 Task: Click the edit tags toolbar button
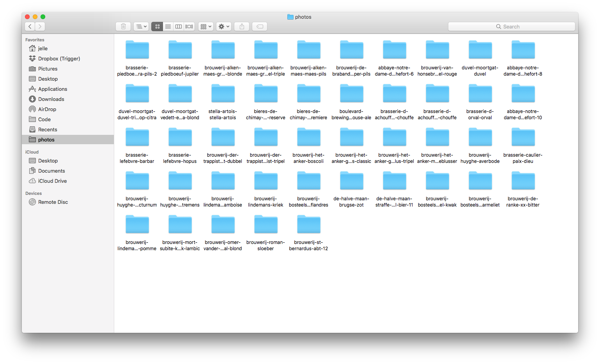pos(260,27)
